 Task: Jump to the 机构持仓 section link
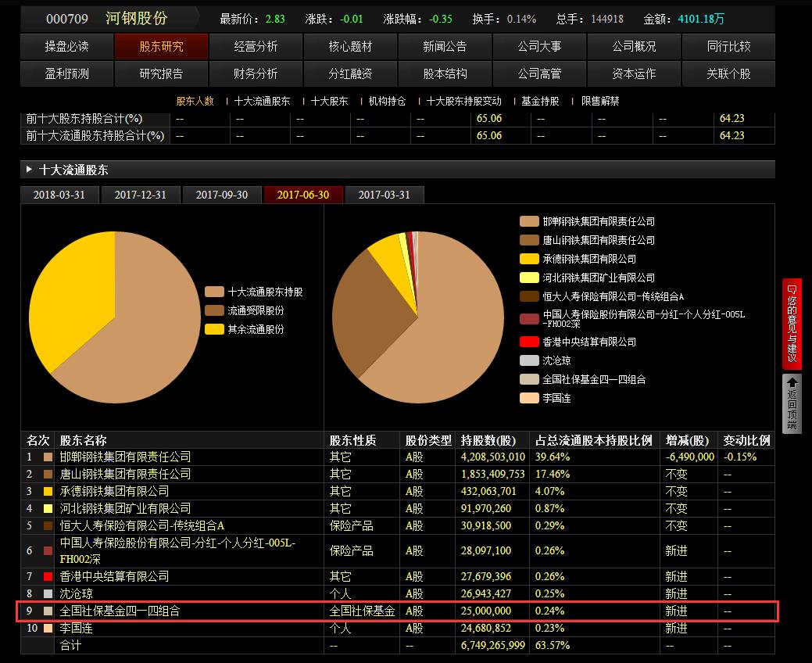coord(387,101)
